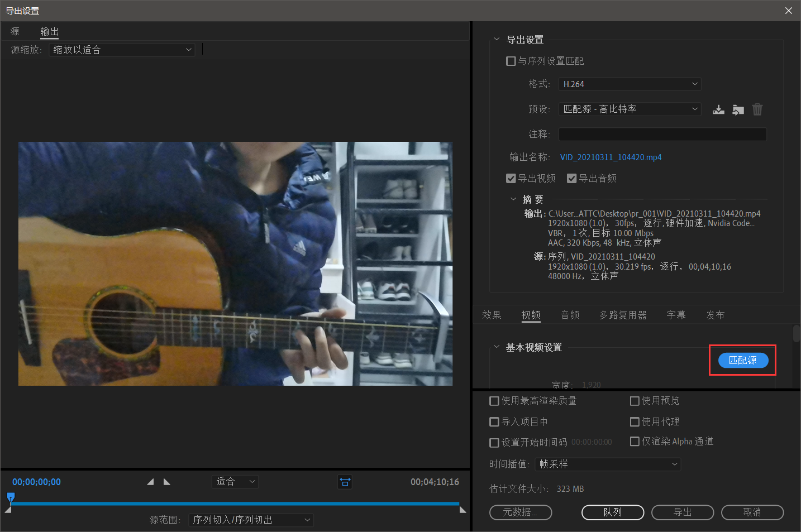Image resolution: width=801 pixels, height=532 pixels.
Task: Open the 源缩放 scaling dropdown
Action: (122, 50)
